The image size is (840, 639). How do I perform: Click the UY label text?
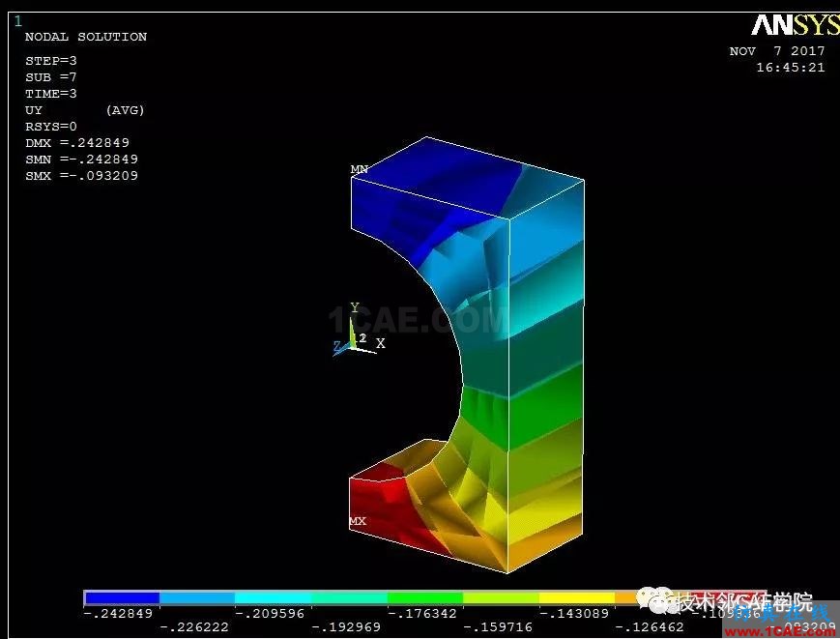tap(33, 110)
